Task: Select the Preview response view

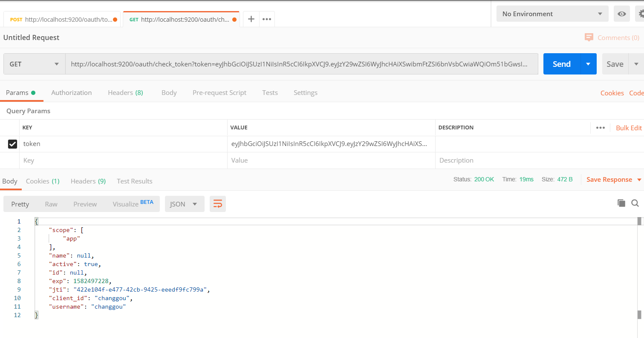Action: (x=85, y=204)
